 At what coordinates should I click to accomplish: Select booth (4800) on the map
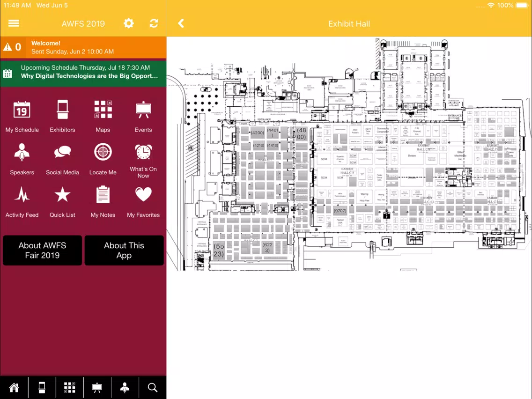point(301,133)
